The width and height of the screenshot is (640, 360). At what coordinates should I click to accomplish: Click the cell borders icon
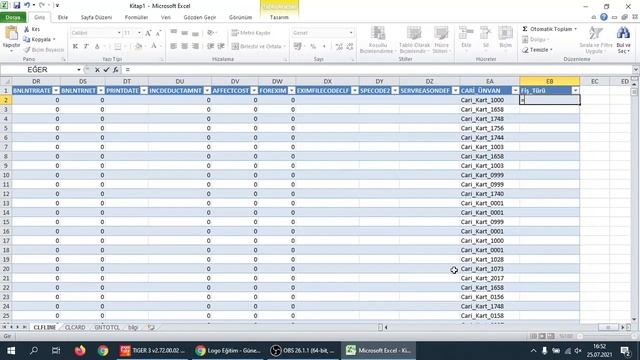118,47
